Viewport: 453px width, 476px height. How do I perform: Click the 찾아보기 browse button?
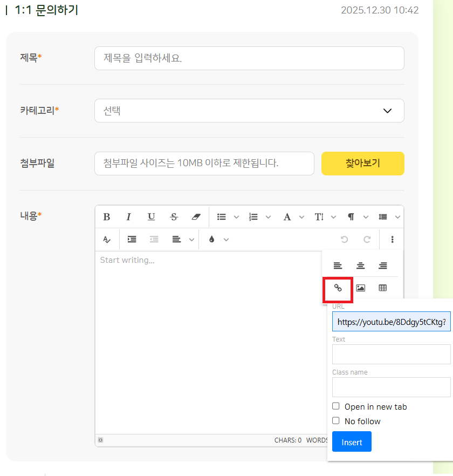[x=363, y=164]
